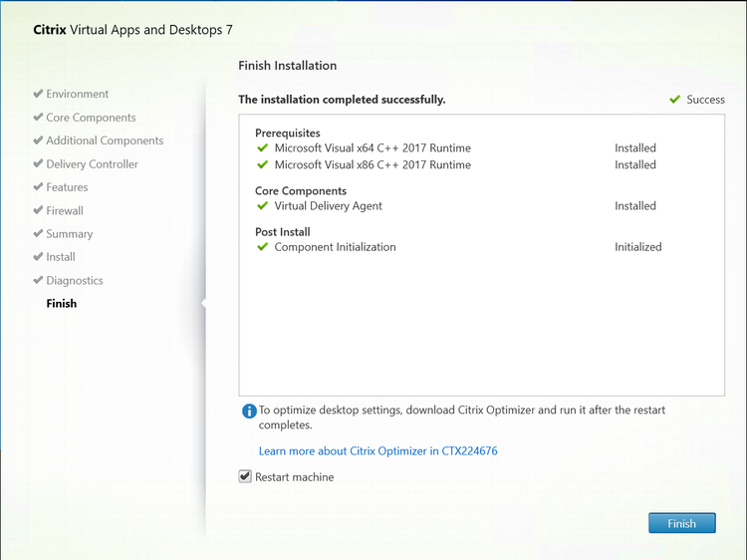The width and height of the screenshot is (747, 560).
Task: Click the Core Components heading in results list
Action: pos(301,191)
